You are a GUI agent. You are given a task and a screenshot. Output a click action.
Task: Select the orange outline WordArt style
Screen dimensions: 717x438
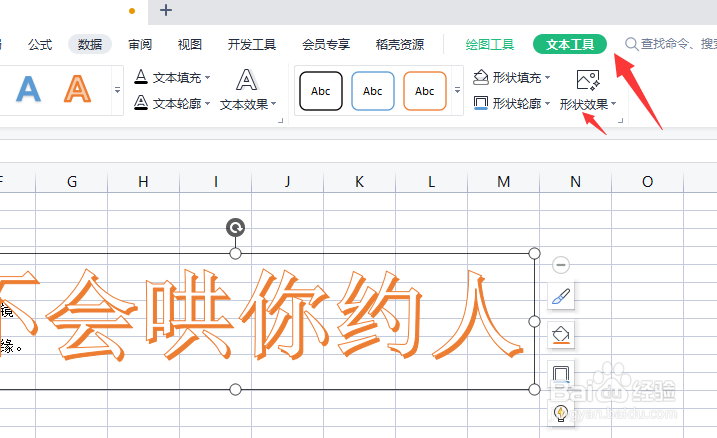77,89
